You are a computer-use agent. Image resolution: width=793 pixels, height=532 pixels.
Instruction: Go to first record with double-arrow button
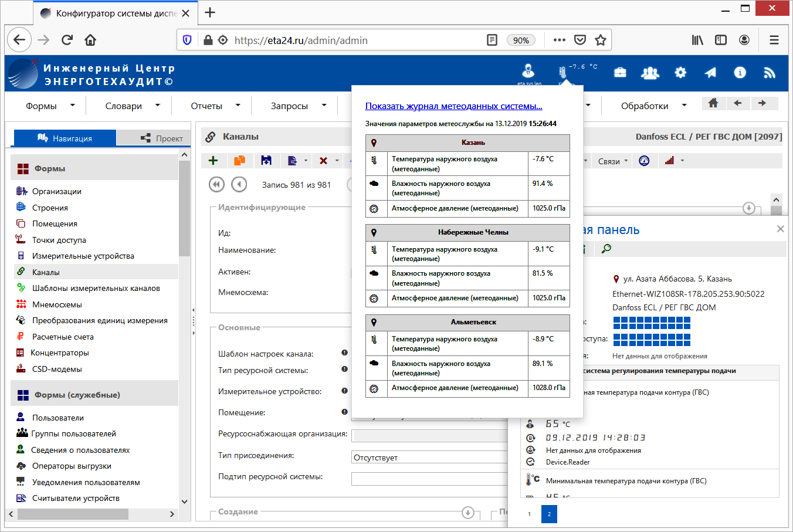pos(216,185)
